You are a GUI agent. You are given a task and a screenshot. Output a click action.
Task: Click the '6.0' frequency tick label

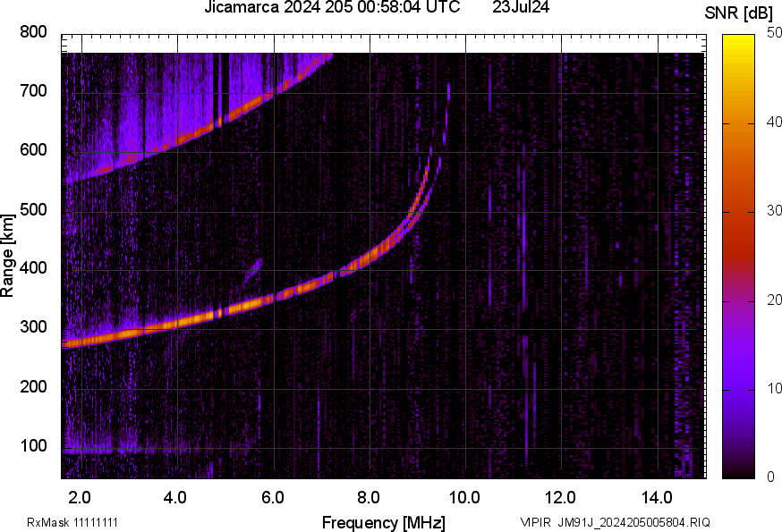click(x=272, y=498)
